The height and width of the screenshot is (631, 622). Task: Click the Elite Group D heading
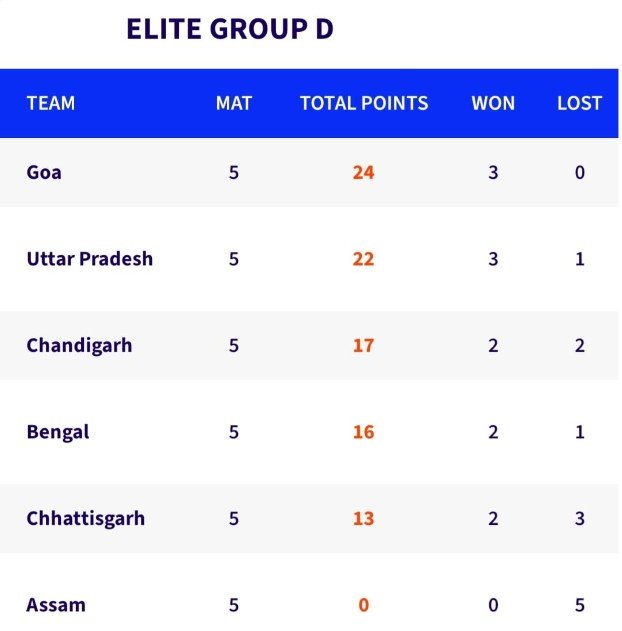click(x=229, y=29)
